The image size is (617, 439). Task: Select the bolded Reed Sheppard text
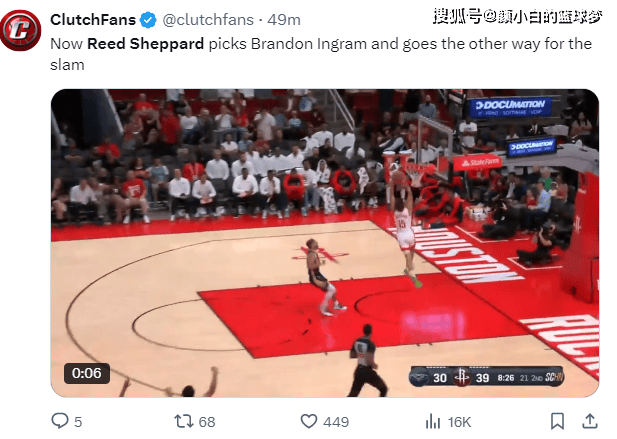click(x=145, y=44)
